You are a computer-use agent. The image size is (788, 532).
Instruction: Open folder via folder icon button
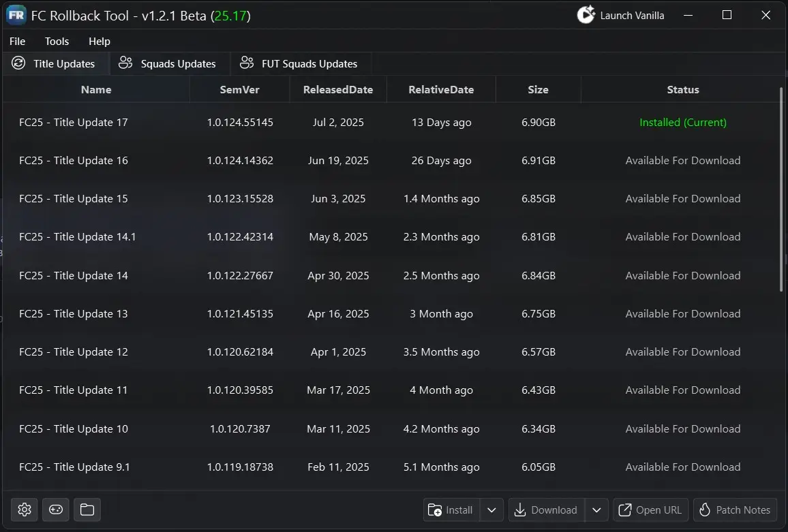tap(87, 510)
